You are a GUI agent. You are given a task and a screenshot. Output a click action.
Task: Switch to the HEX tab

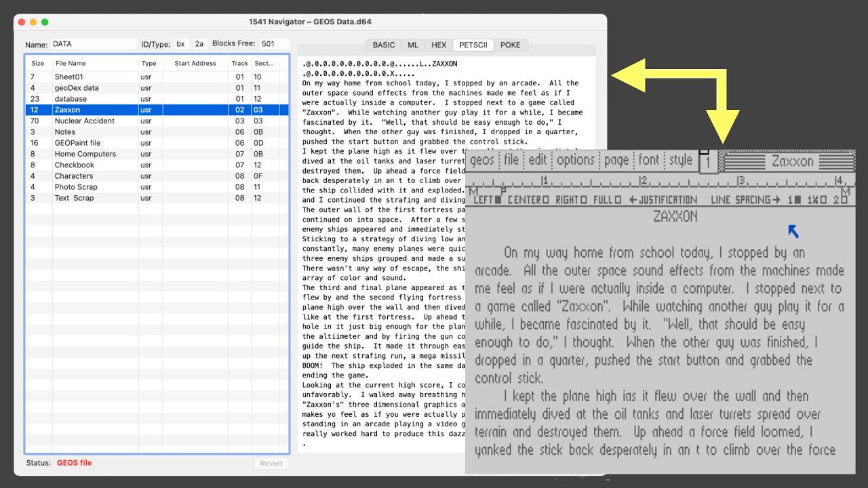click(x=439, y=45)
